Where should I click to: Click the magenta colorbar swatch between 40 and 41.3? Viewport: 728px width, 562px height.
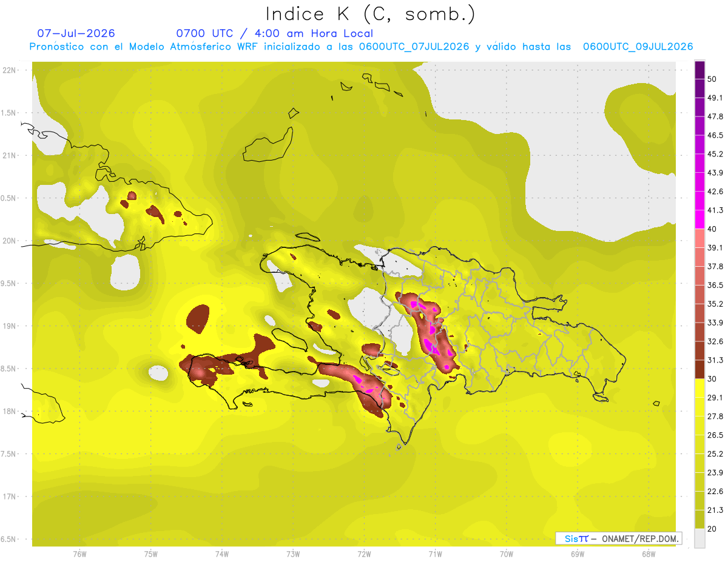tap(699, 219)
